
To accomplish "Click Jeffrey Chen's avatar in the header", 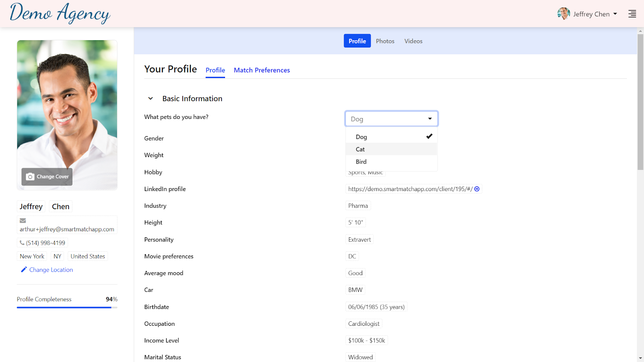I will (x=564, y=13).
